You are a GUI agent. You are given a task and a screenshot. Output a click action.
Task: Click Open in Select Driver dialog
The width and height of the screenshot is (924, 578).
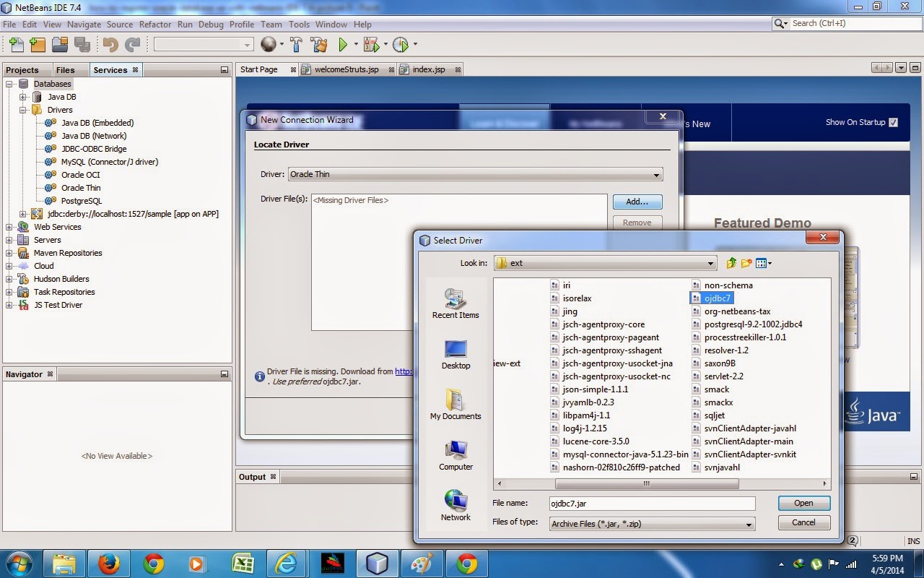[x=803, y=503]
